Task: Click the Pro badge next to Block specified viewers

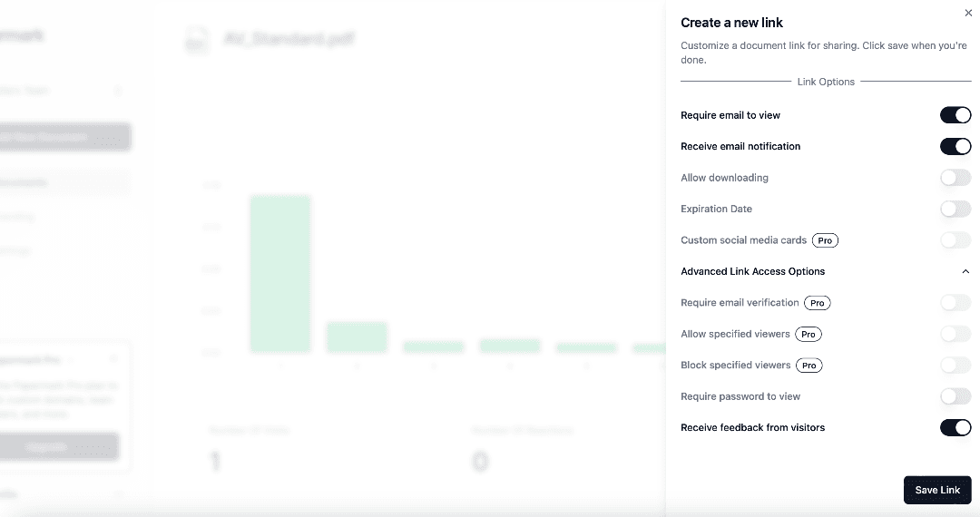Action: pos(808,366)
